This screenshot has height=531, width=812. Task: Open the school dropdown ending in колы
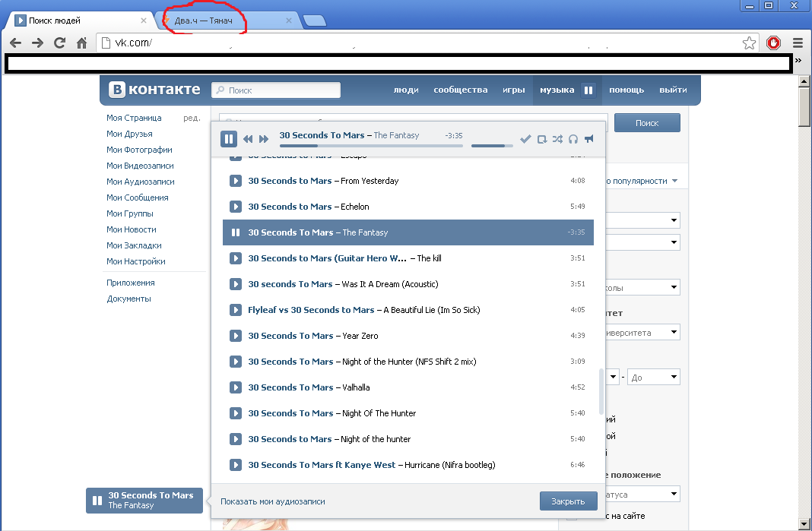tap(642, 287)
